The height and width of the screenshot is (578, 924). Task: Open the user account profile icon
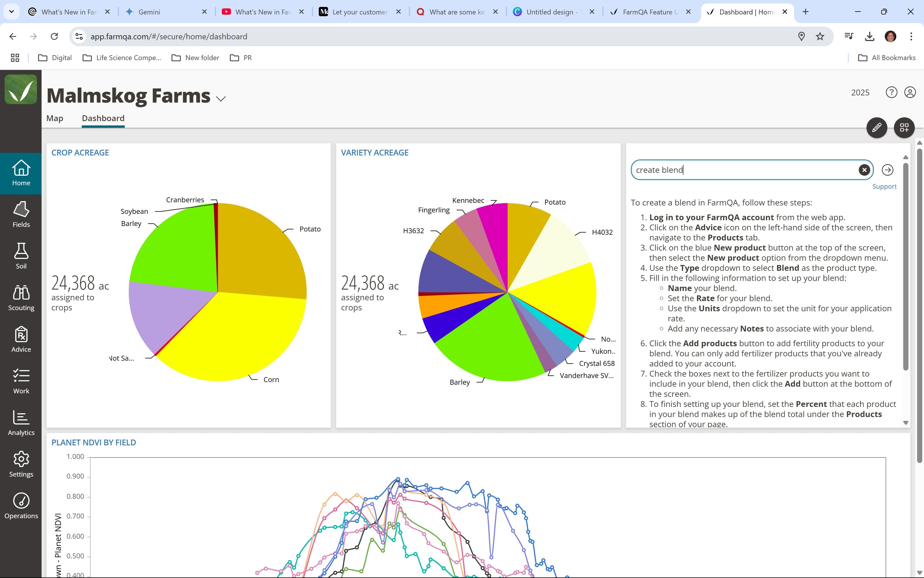(x=910, y=92)
